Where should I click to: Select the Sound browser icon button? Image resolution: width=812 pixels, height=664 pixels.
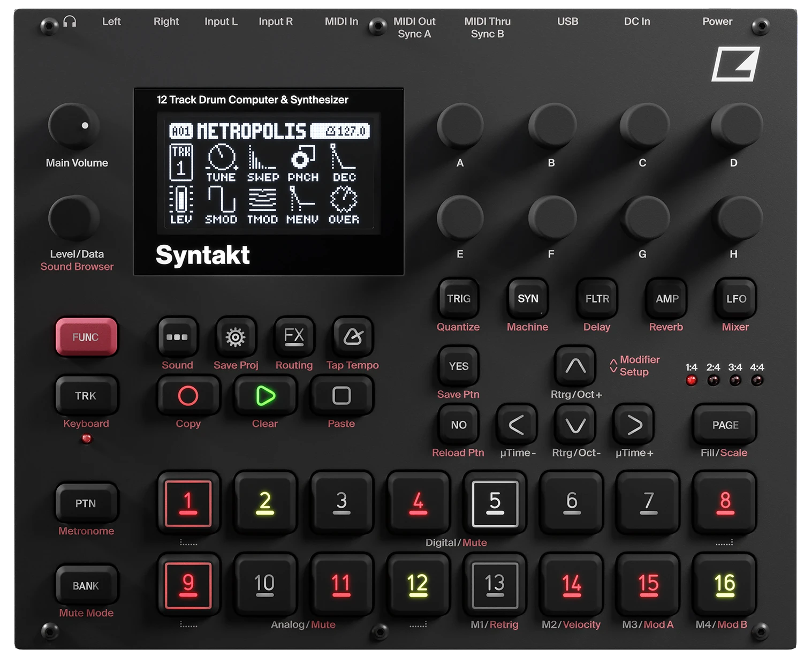point(177,337)
